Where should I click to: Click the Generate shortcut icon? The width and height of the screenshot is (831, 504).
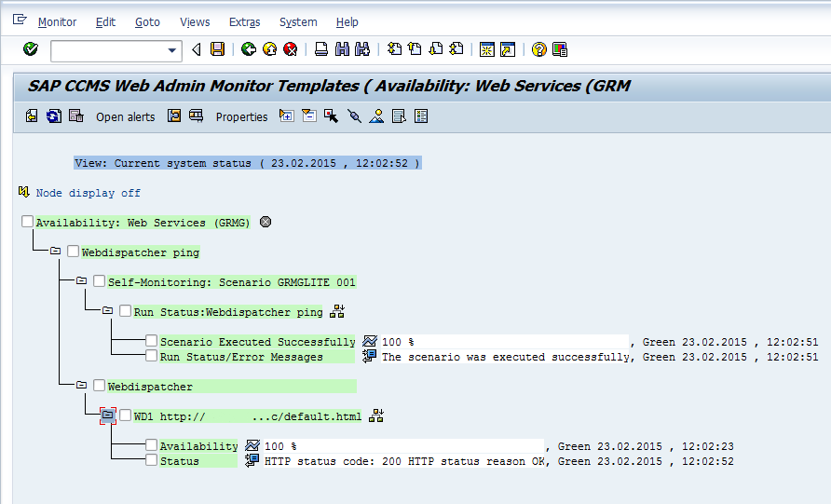click(x=508, y=49)
